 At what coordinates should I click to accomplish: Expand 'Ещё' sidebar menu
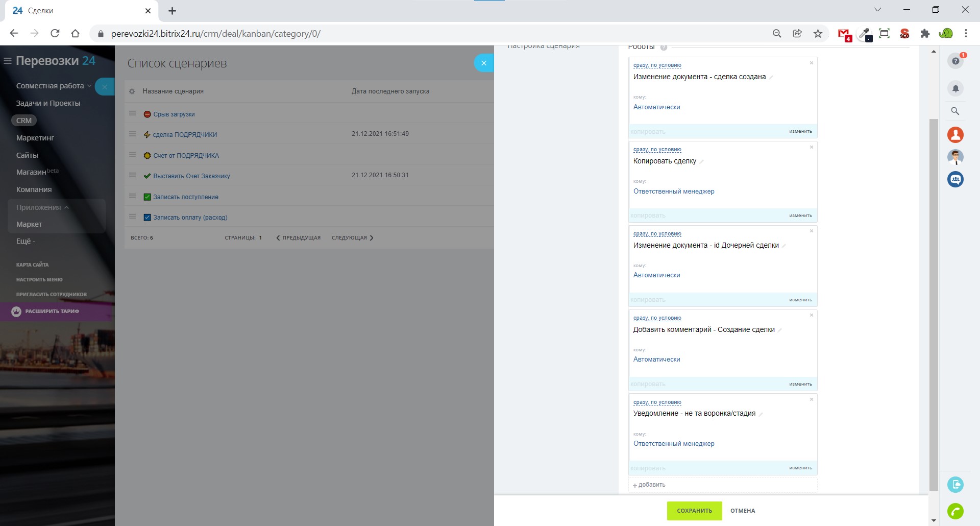click(26, 241)
